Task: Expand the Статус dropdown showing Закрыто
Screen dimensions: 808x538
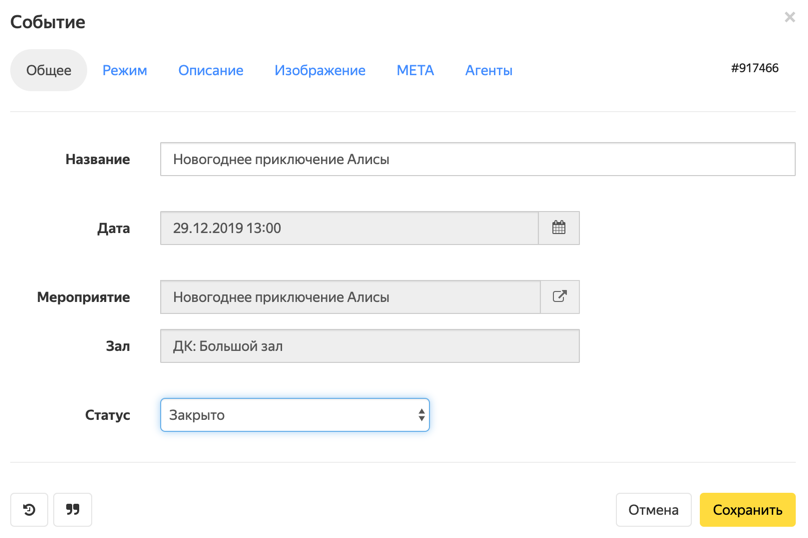Action: click(295, 415)
